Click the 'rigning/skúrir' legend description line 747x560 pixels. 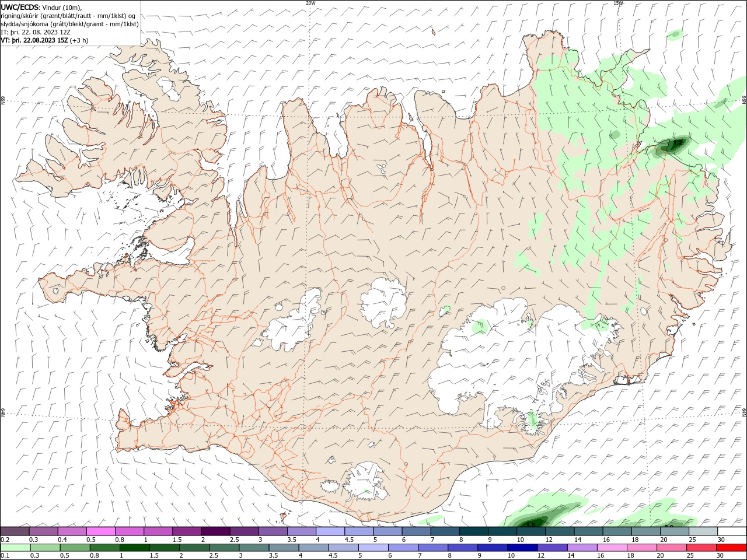(x=69, y=16)
